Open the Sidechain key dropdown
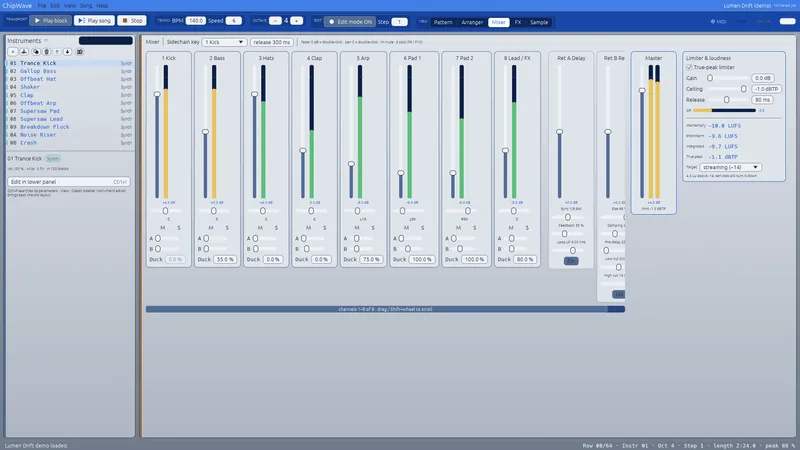 [x=224, y=42]
